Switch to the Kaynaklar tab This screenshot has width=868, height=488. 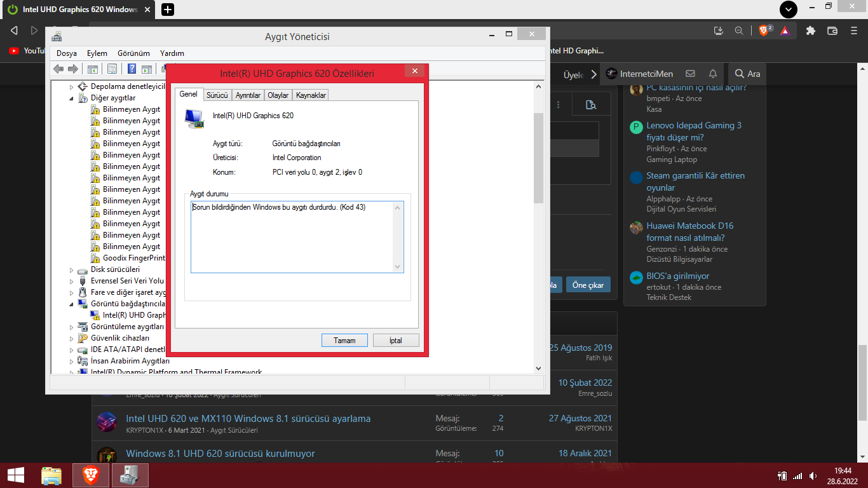pos(311,95)
